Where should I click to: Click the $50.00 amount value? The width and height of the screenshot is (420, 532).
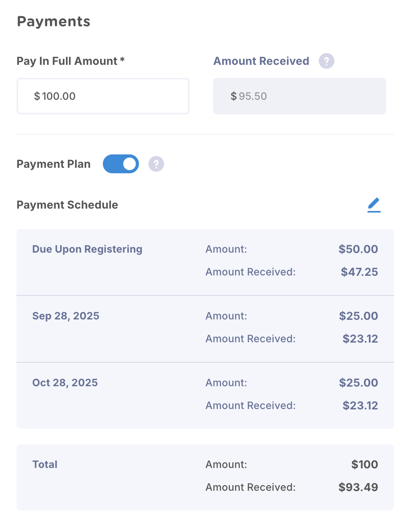click(358, 249)
